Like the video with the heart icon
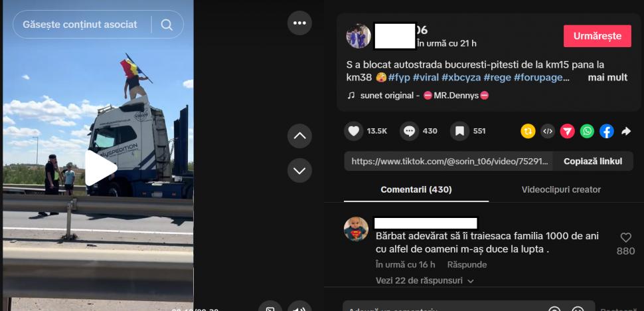The height and width of the screenshot is (311, 644). coord(353,131)
